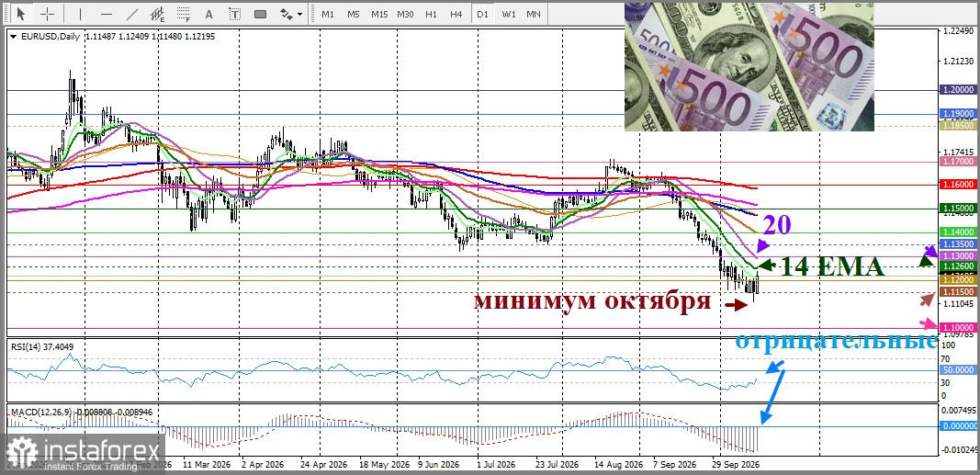
Task: Click the EURUSD,Daily chart title text
Action: coord(50,36)
